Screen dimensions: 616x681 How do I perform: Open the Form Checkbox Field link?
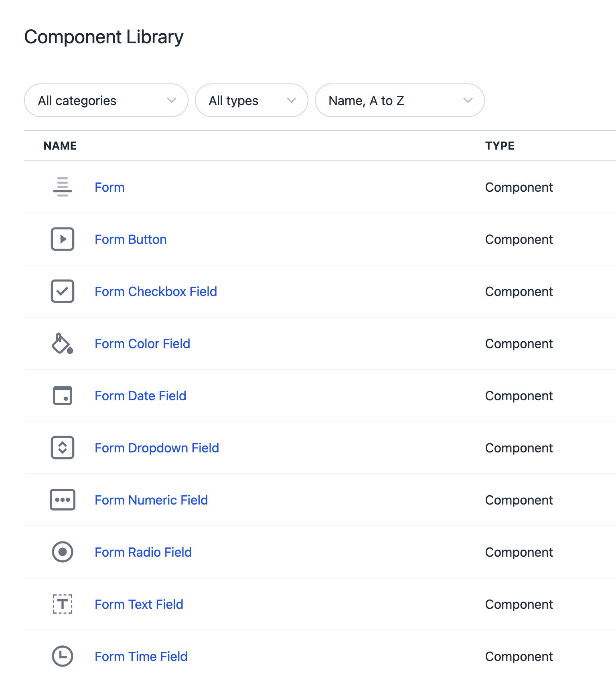coord(156,292)
